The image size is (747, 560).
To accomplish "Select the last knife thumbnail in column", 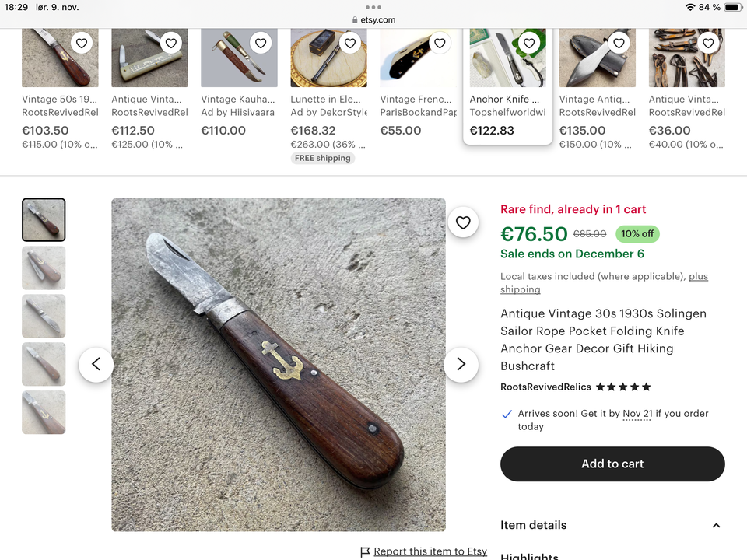I will [44, 412].
